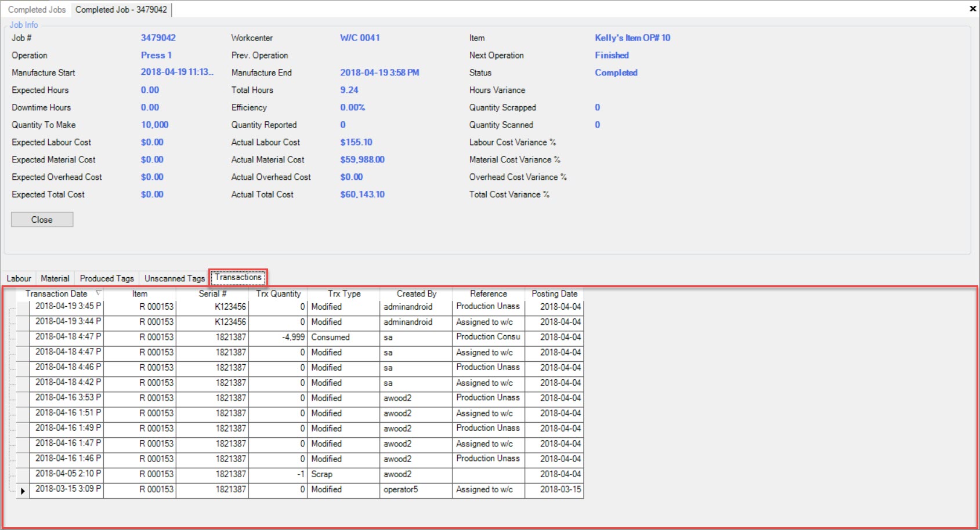Select transaction dated 2018-04-19 3:44 P

click(67, 322)
